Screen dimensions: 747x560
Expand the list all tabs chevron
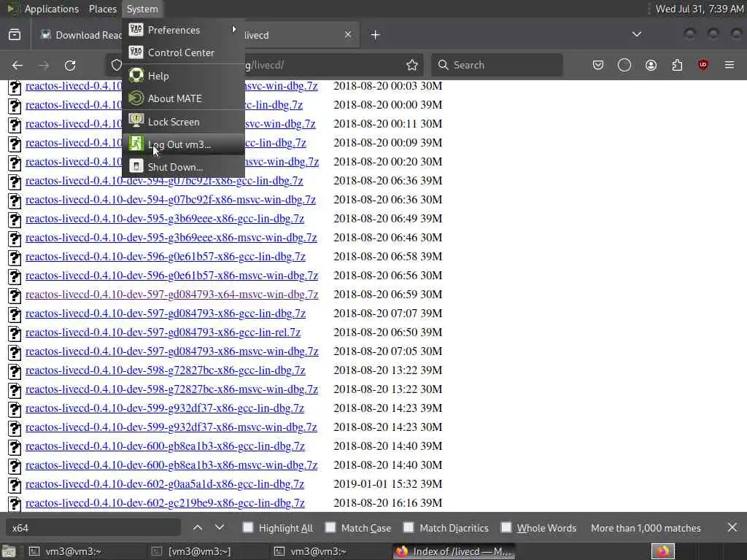coord(636,34)
